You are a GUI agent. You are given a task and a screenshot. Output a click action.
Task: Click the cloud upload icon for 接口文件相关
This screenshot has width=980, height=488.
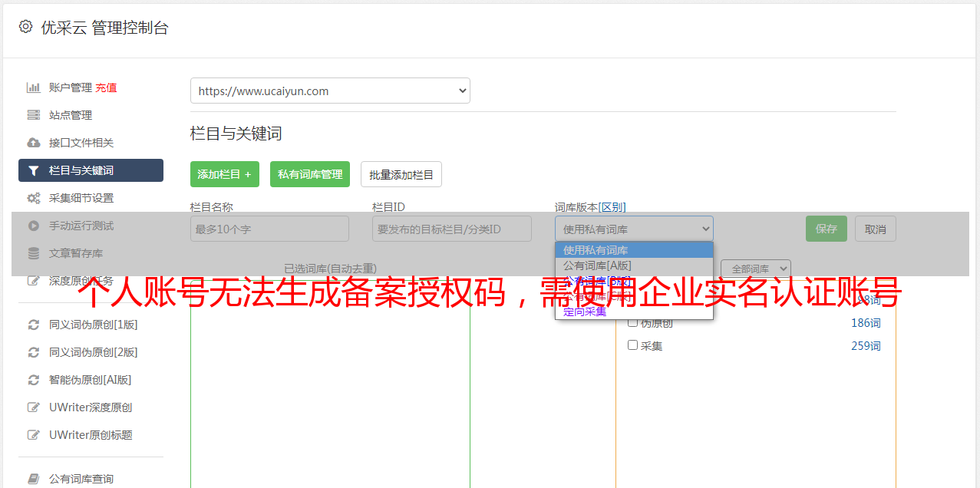click(33, 143)
